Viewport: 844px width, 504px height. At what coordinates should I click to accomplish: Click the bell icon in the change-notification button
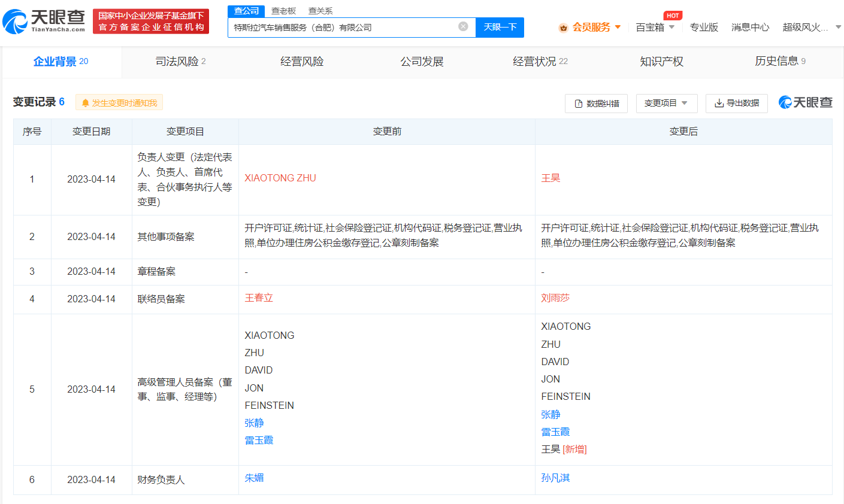(x=85, y=103)
